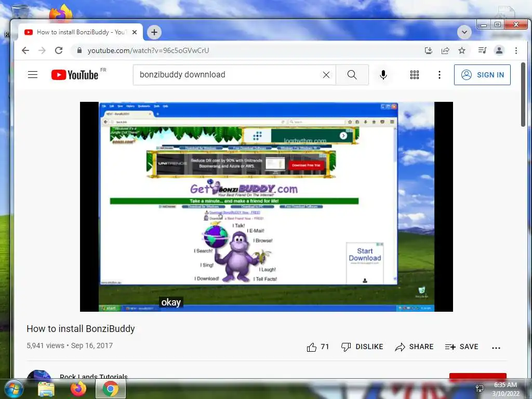Open Rock Lands Tutorials channel name
This screenshot has height=399, width=532.
tap(94, 377)
